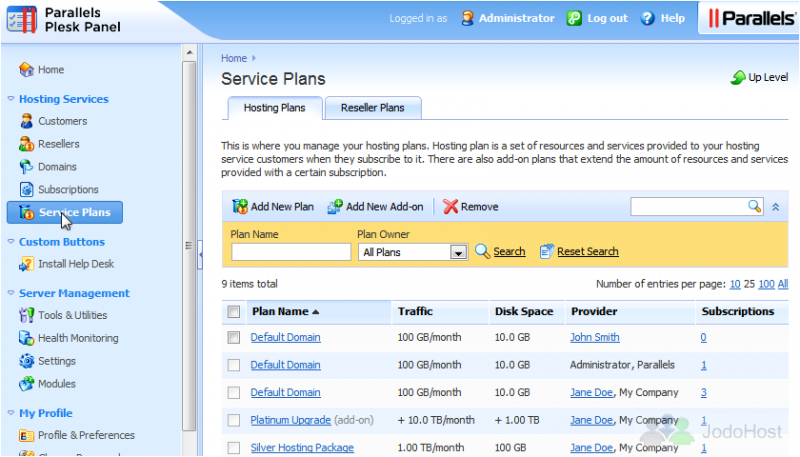Click the sidebar vertical scrollbar thumb
The height and width of the screenshot is (457, 800).
pos(189,247)
